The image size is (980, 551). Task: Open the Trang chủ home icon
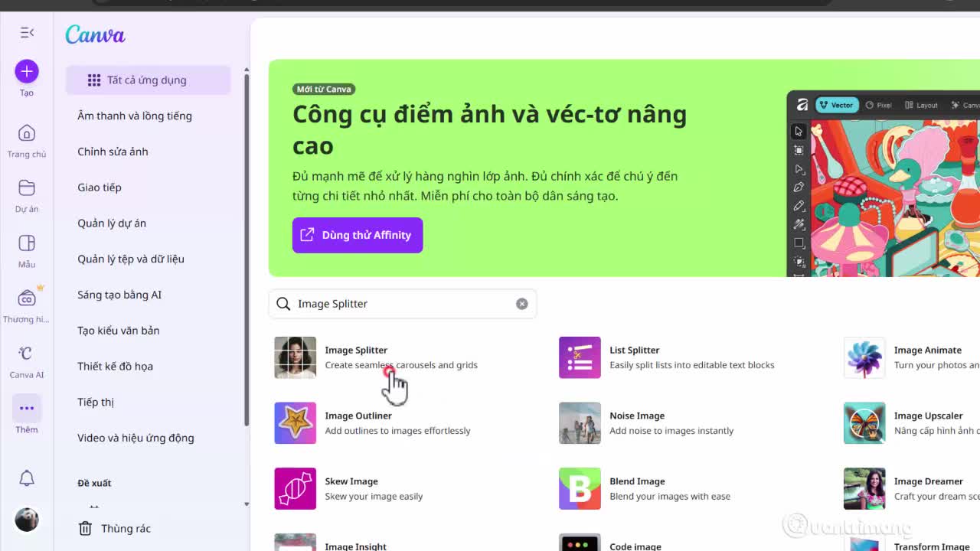pos(27,133)
